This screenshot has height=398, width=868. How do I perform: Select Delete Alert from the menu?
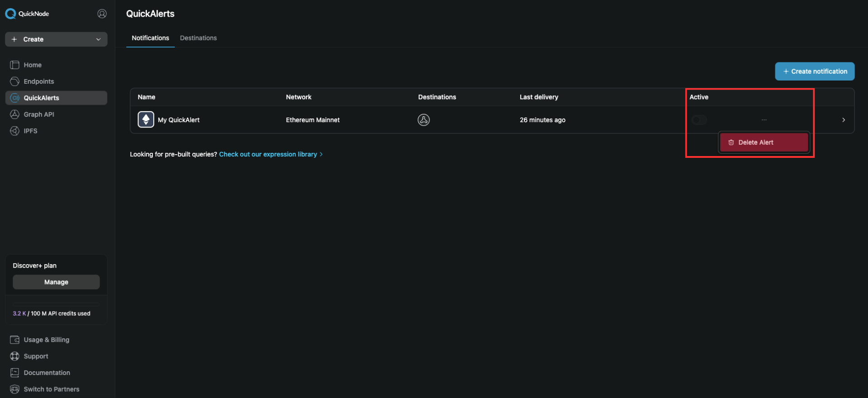[x=764, y=142]
